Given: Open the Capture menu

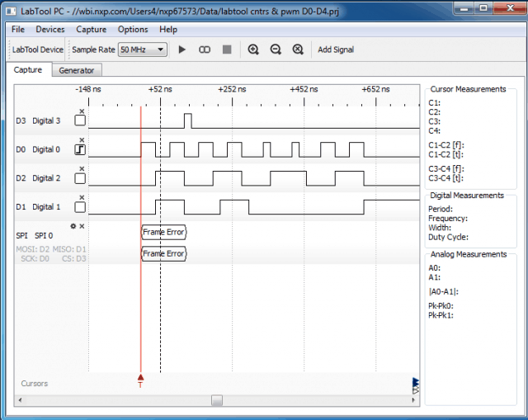Looking at the screenshot, I should (x=92, y=30).
